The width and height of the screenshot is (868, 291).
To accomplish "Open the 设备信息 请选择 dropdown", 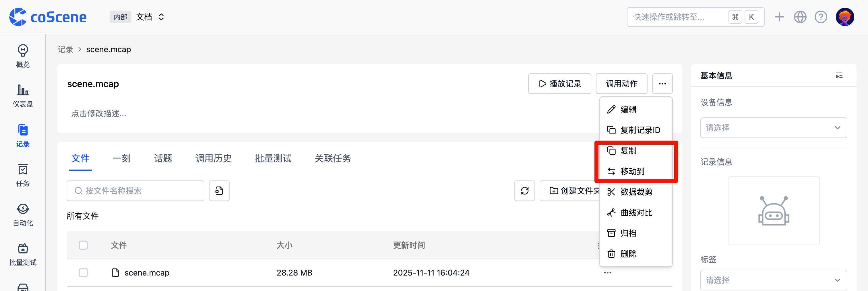I will pos(773,128).
